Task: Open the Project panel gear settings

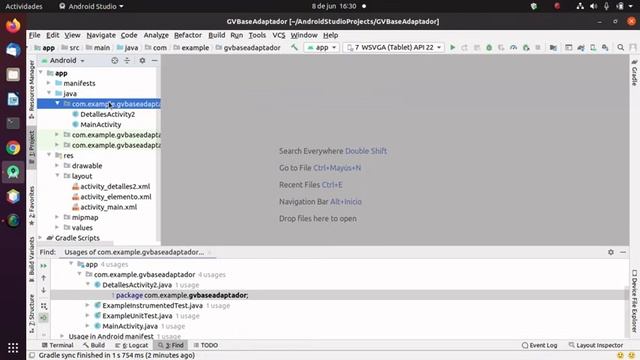Action: click(142, 60)
